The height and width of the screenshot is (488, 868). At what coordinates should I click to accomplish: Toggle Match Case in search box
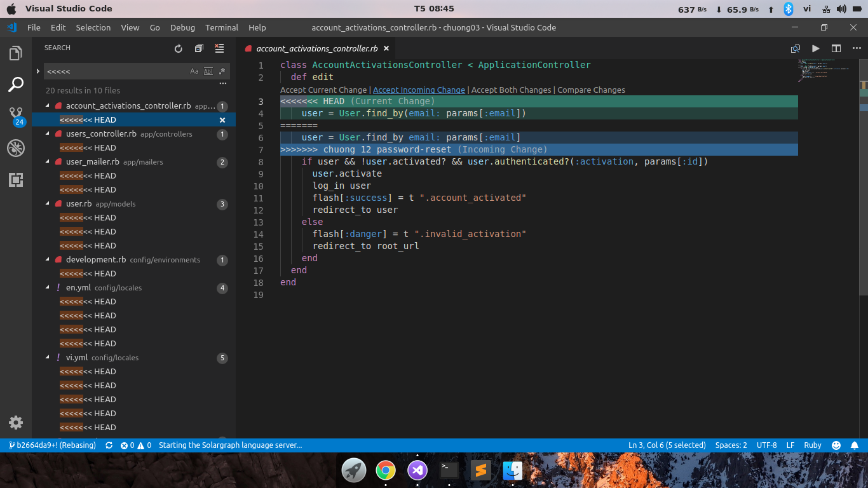[x=194, y=71]
